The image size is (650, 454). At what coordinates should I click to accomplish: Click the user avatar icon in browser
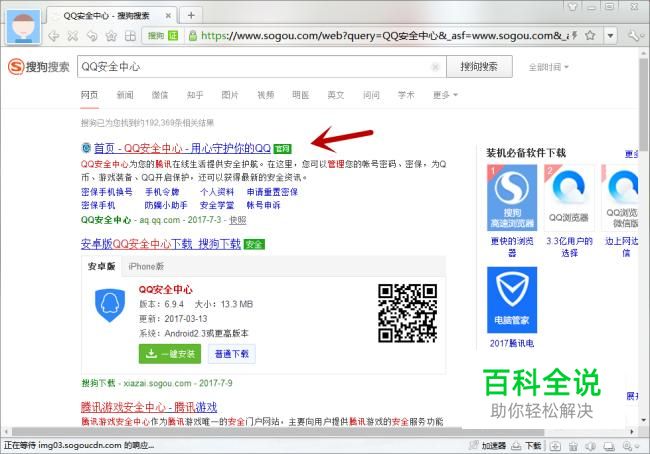[x=24, y=27]
